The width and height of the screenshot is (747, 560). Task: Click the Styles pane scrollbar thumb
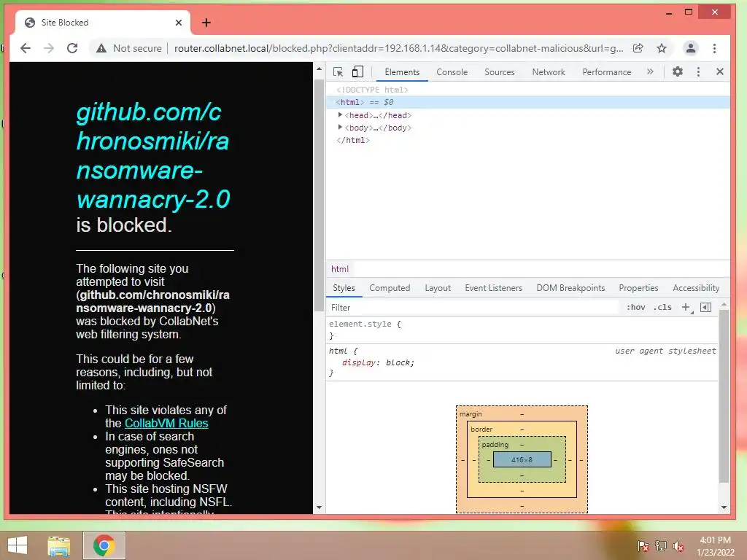[724, 397]
